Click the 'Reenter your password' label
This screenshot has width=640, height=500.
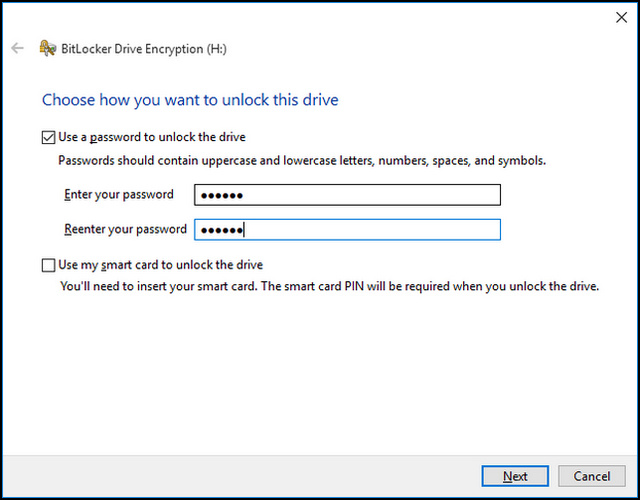point(125,229)
